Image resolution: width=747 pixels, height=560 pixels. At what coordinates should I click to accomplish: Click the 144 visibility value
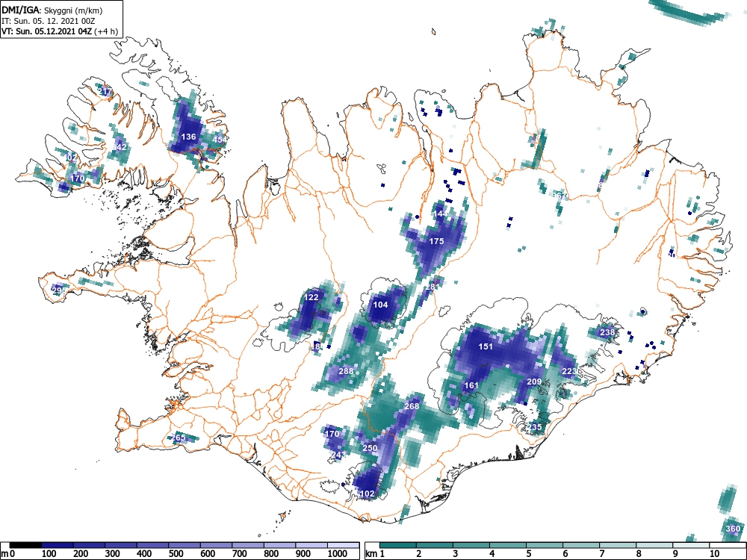tap(441, 214)
